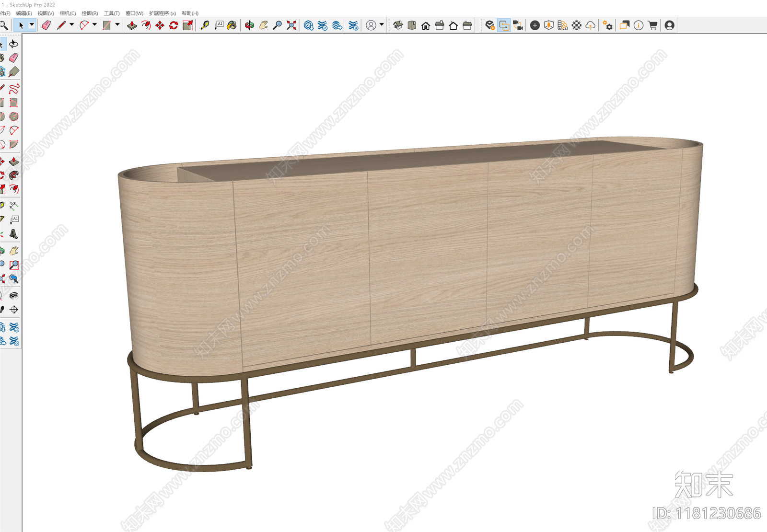
Task: Switch to Left standard view
Action: (x=467, y=25)
